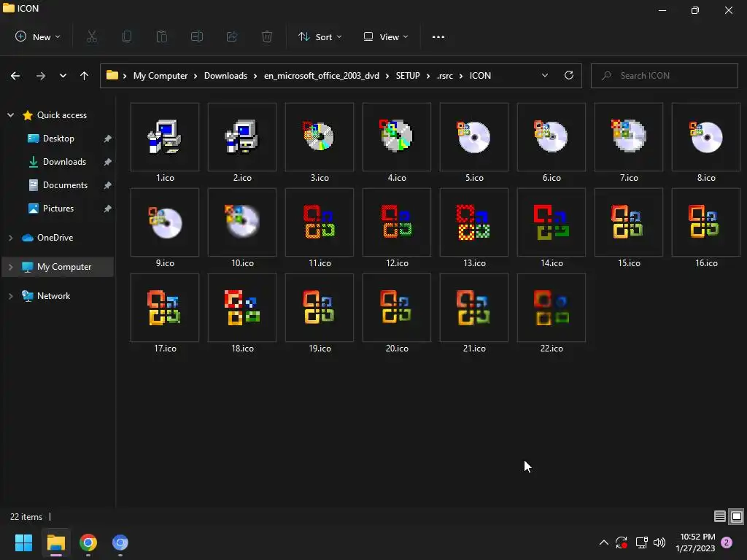Click the volume speaker tray icon
The height and width of the screenshot is (560, 747).
(659, 542)
